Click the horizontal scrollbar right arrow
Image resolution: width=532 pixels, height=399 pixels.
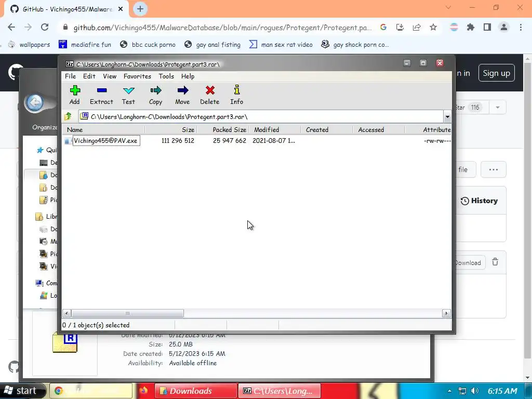click(446, 313)
